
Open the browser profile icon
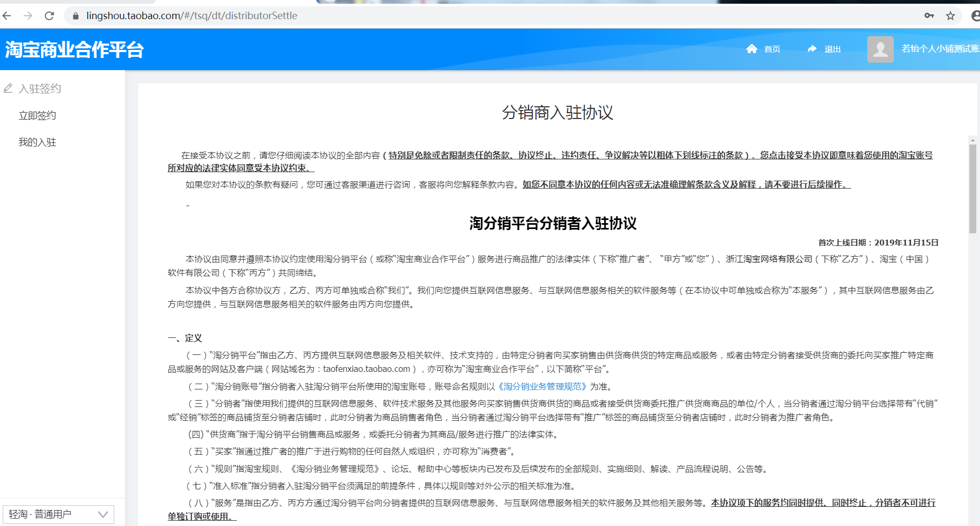(x=975, y=16)
